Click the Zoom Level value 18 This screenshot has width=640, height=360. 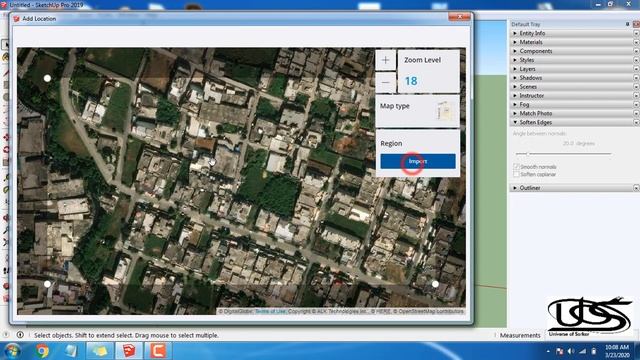coord(411,81)
